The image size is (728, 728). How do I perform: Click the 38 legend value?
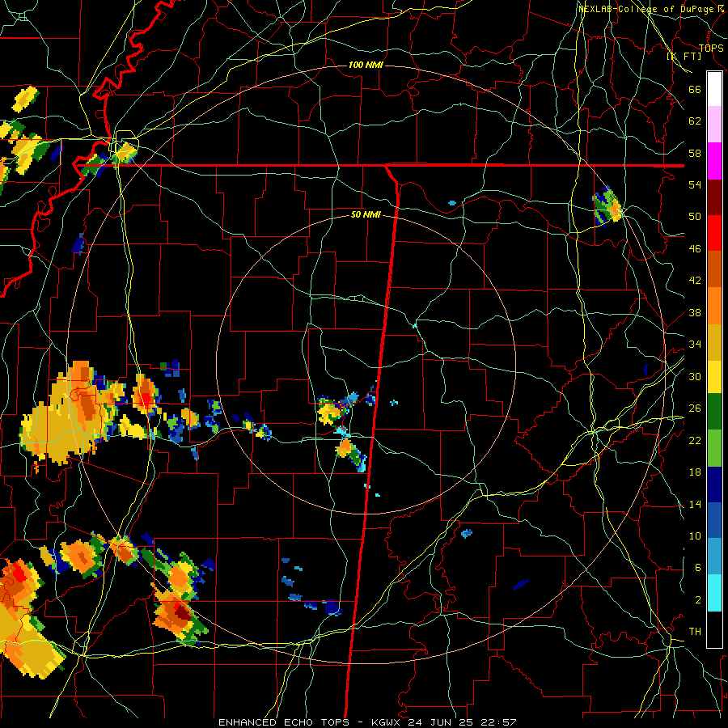[695, 313]
